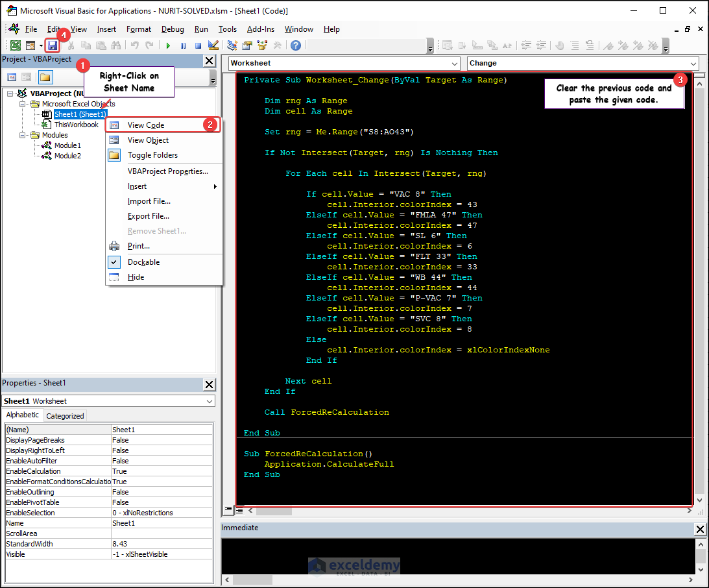
Task: Open the Debug menu
Action: (x=173, y=29)
